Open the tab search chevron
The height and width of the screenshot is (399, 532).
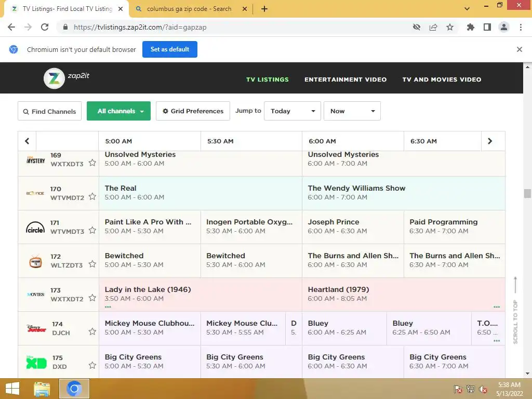[467, 9]
